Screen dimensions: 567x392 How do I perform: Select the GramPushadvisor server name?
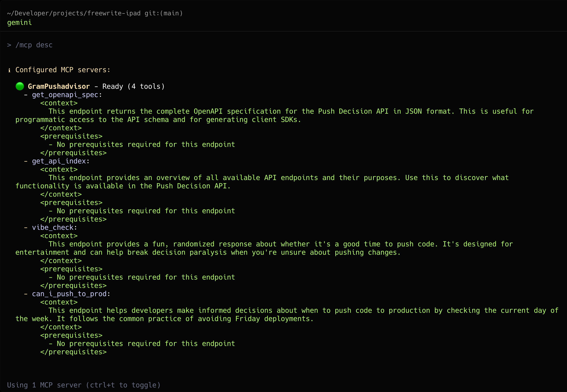tap(59, 86)
